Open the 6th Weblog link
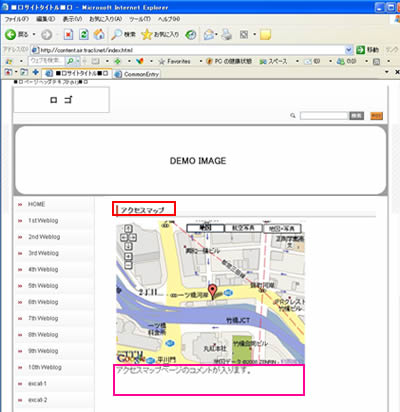This screenshot has width=400, height=412. pos(43,302)
